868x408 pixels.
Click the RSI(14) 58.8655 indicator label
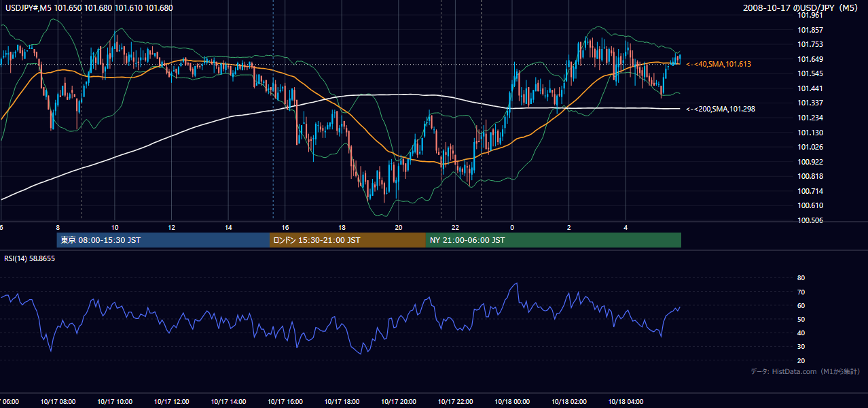coord(29,258)
